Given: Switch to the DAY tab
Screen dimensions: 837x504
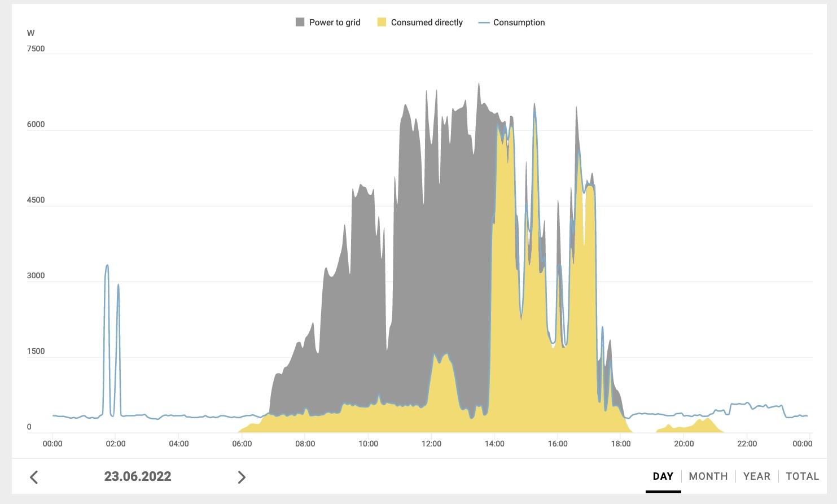Looking at the screenshot, I should (663, 476).
